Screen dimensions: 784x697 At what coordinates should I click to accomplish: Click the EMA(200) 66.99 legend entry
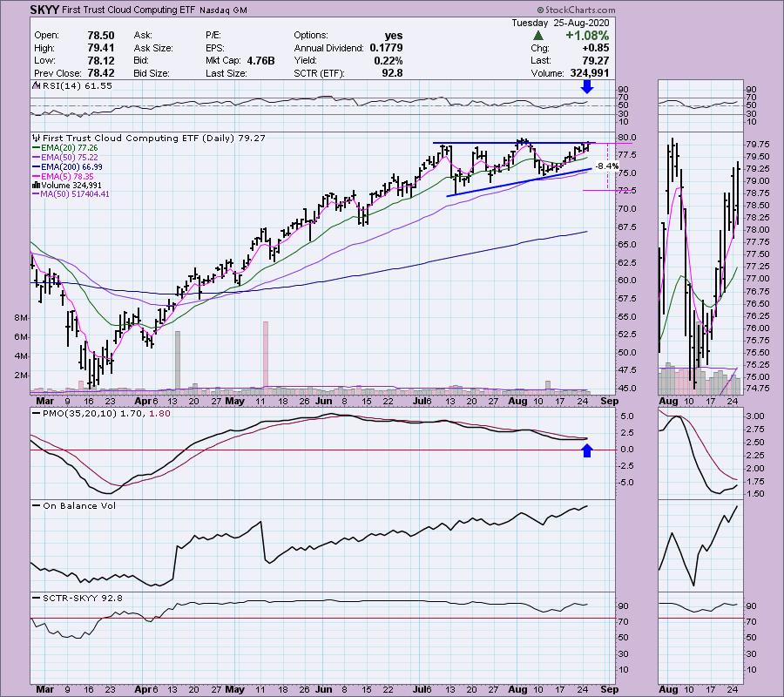click(x=67, y=167)
